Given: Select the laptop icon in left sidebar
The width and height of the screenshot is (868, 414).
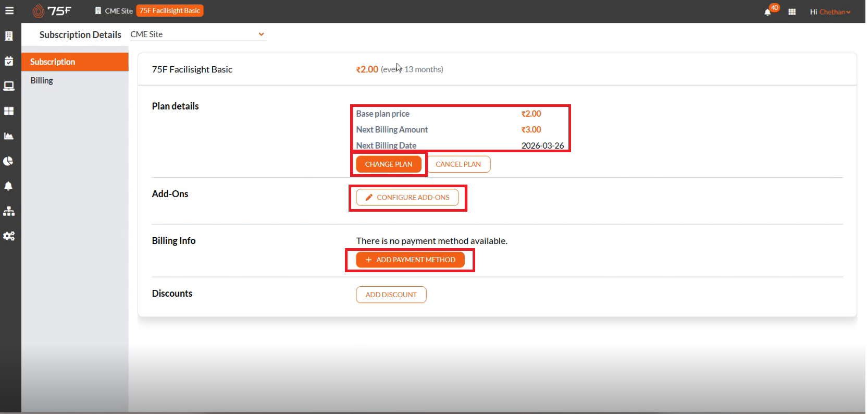Looking at the screenshot, I should click(x=9, y=86).
